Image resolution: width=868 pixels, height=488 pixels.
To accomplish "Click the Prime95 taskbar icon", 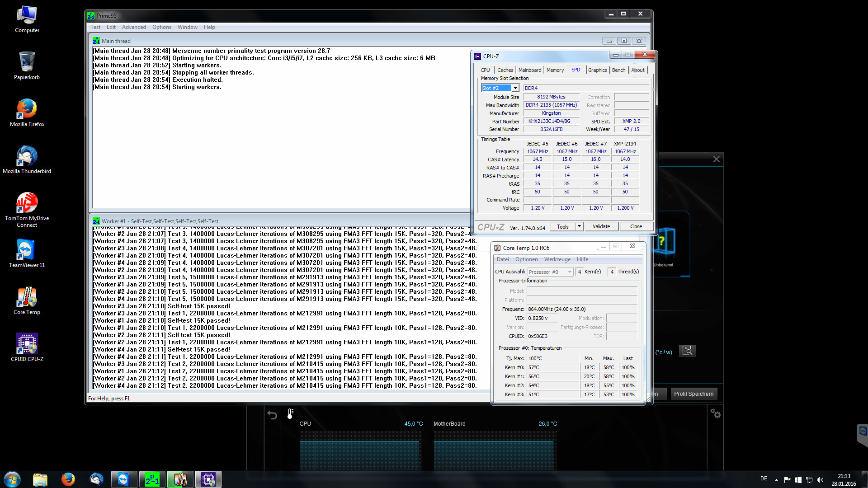I will coord(152,479).
